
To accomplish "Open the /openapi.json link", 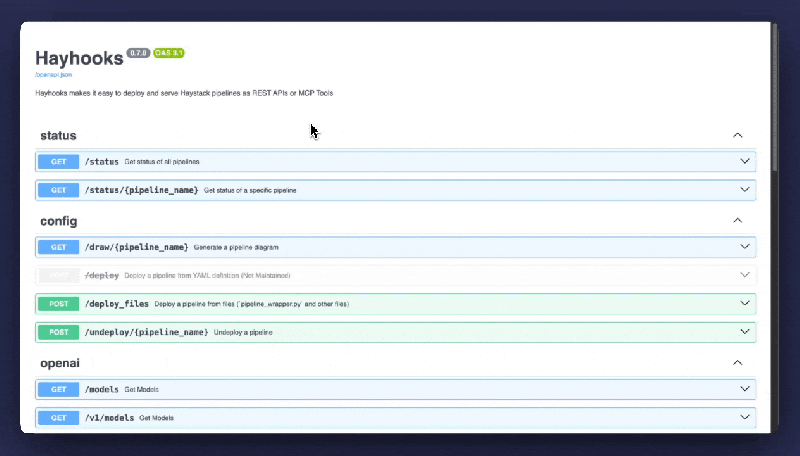I will [54, 74].
